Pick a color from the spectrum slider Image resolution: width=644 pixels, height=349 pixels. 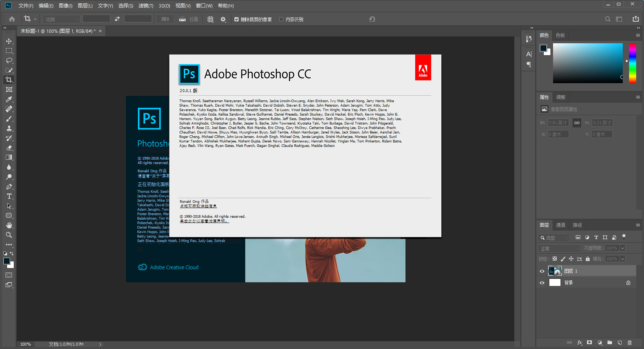pyautogui.click(x=632, y=63)
